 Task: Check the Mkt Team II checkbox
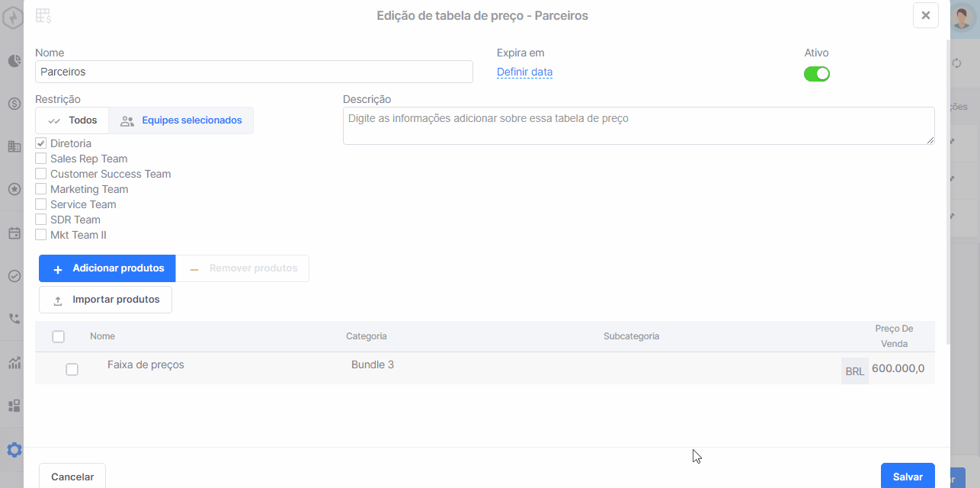tap(41, 235)
